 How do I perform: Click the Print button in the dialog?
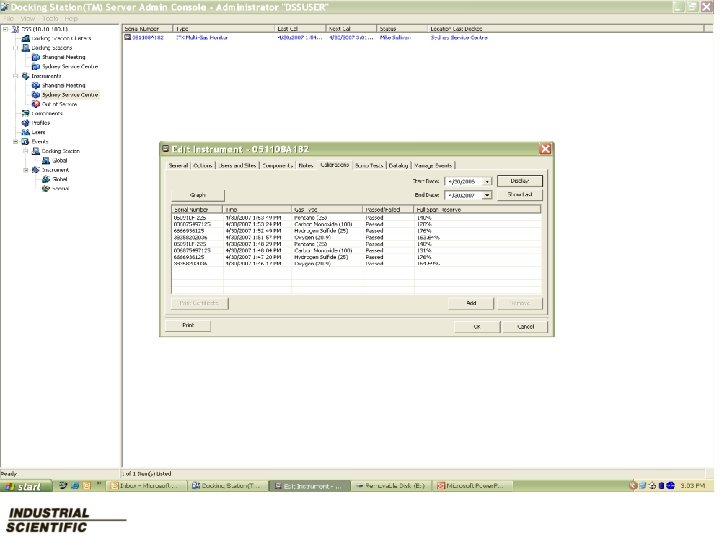click(x=188, y=325)
